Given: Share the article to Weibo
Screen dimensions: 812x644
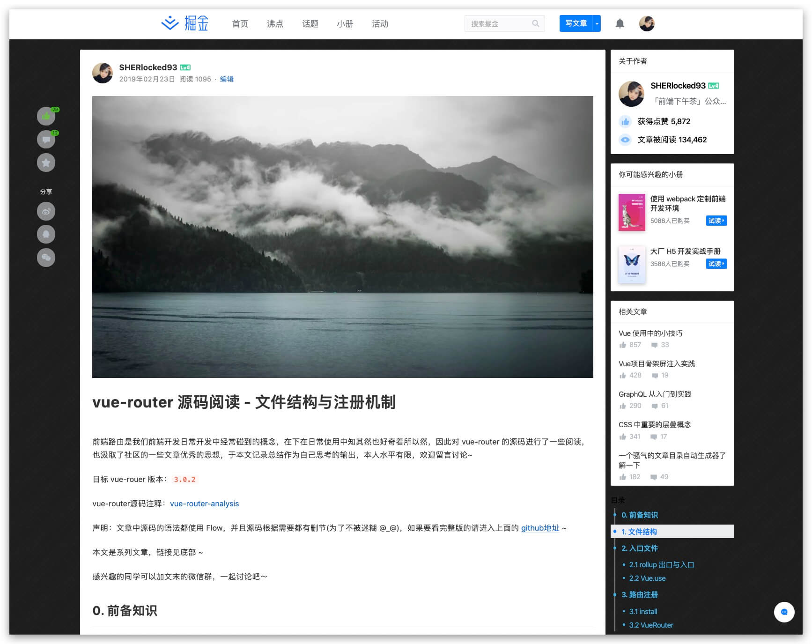Looking at the screenshot, I should pos(45,211).
